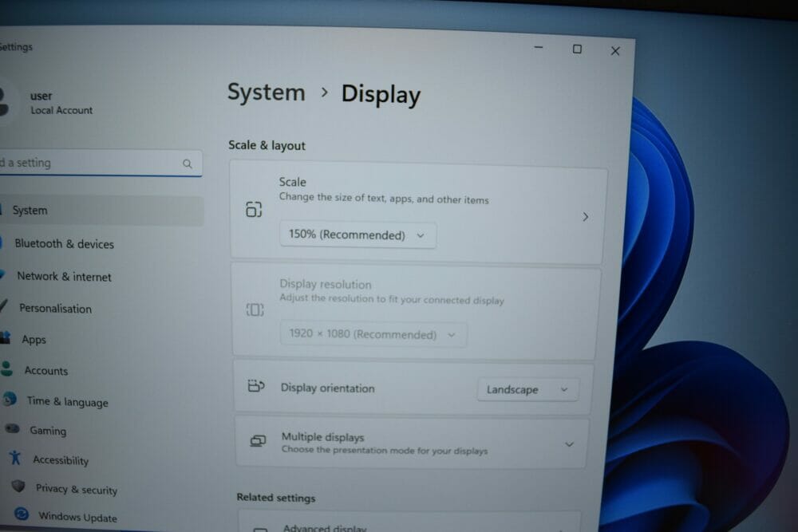Open the Landscape display orientation dropdown
The height and width of the screenshot is (532, 798).
click(x=527, y=389)
